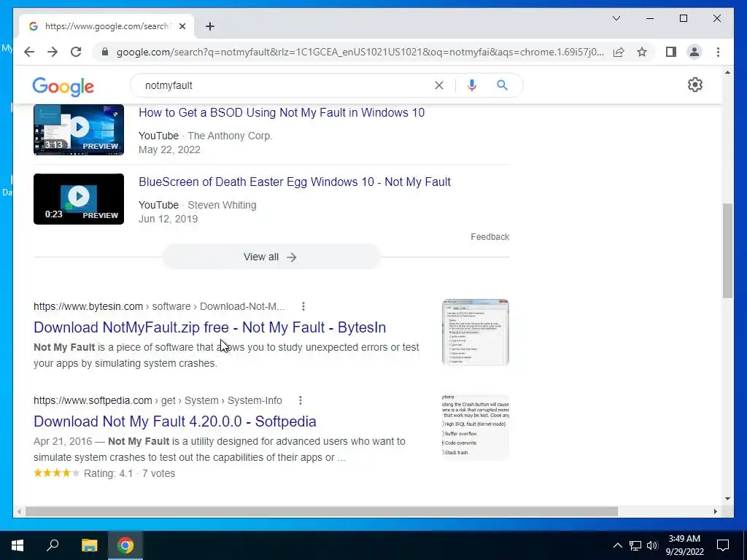Open more options for bytesin.com result
Screen dimensions: 747x560
303,306
